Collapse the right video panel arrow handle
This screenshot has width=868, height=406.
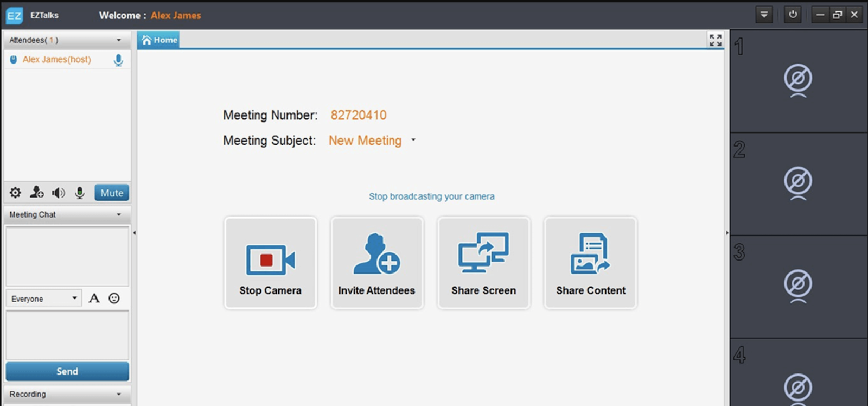click(x=727, y=233)
